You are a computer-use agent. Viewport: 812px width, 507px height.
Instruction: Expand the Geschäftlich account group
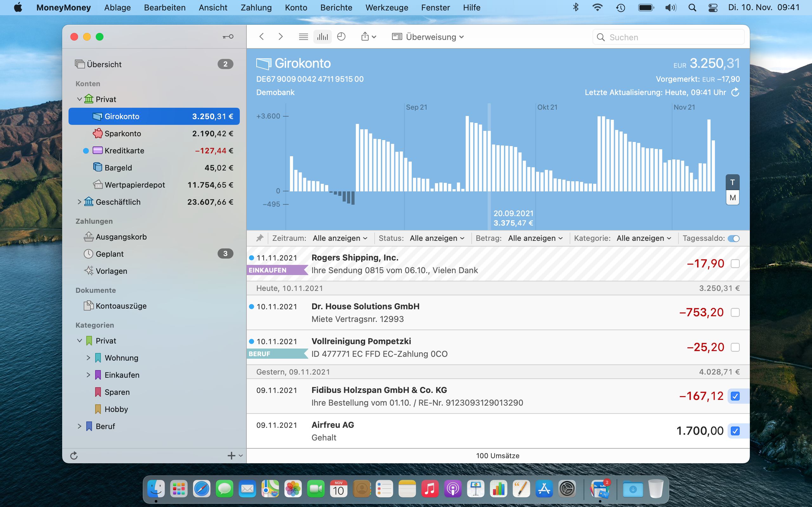click(80, 202)
